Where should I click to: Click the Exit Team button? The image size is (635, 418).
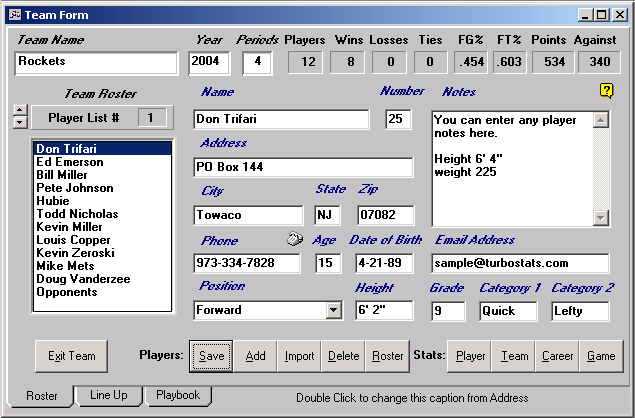(x=71, y=356)
